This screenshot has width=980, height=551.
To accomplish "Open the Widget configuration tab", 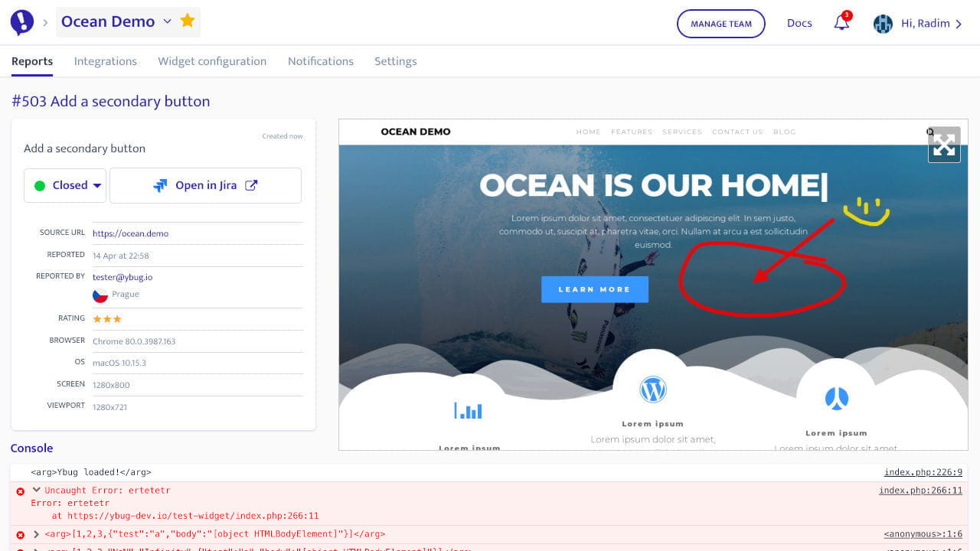I will (x=212, y=61).
